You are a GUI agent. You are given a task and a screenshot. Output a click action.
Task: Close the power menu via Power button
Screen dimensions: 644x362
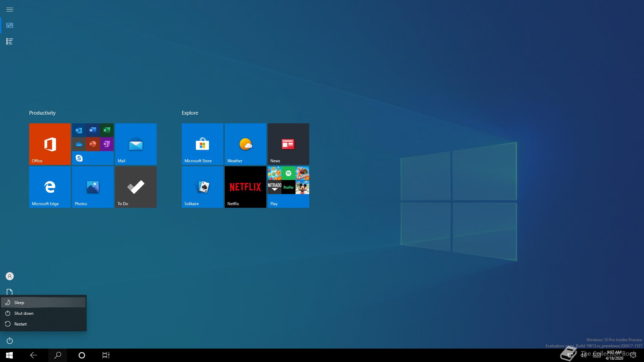pyautogui.click(x=10, y=341)
